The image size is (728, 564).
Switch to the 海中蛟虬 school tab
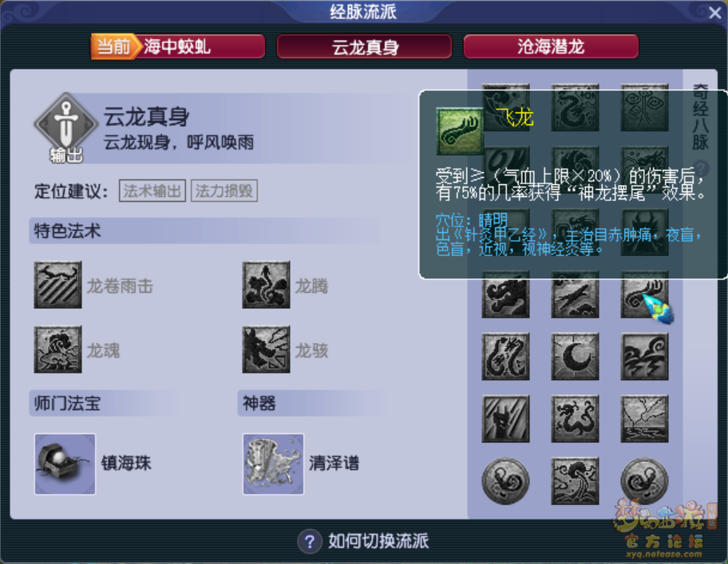point(178,46)
